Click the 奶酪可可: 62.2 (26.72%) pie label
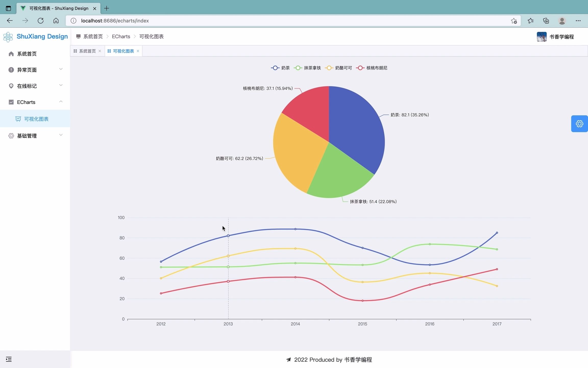This screenshot has height=368, width=588. point(239,158)
